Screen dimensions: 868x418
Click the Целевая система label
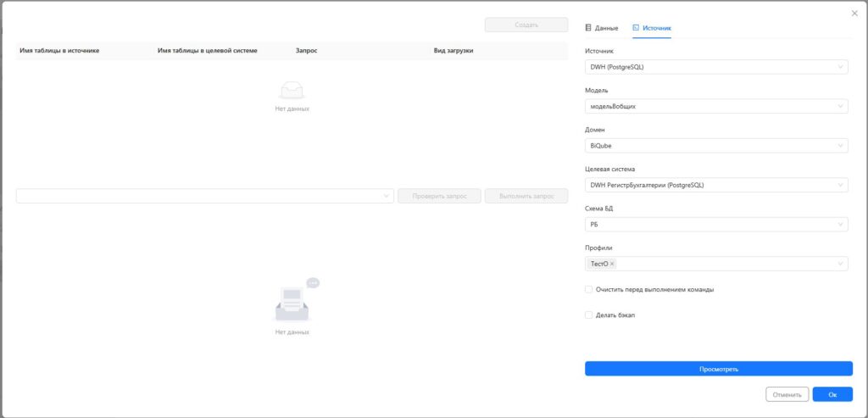point(610,170)
